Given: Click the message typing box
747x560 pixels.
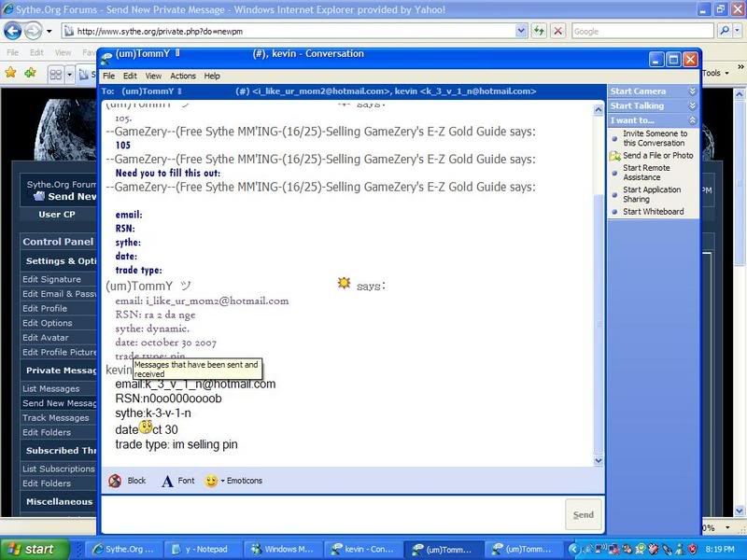Looking at the screenshot, I should pyautogui.click(x=332, y=514).
